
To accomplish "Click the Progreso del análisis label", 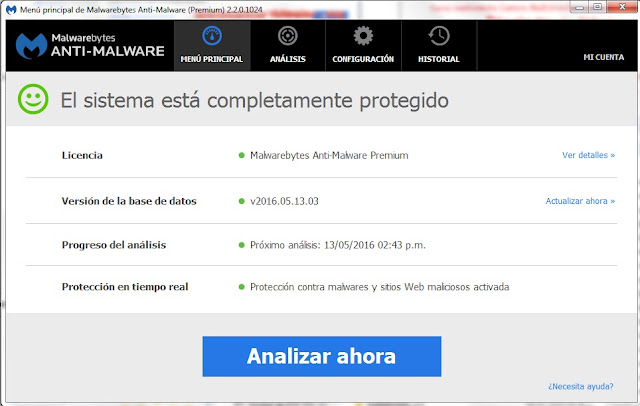I will [x=114, y=245].
